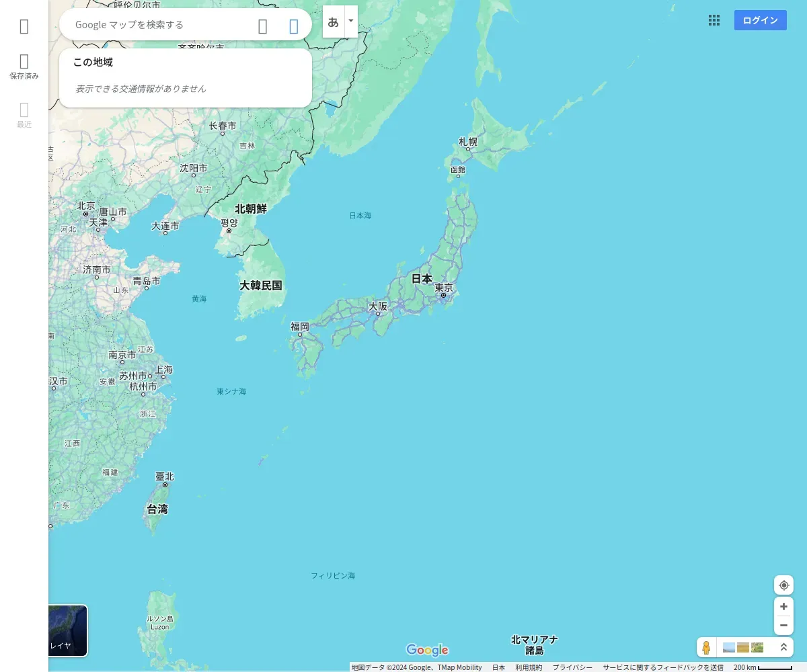This screenshot has width=807, height=672.
Task: Select the 東京 city label on the map
Action: [x=444, y=288]
